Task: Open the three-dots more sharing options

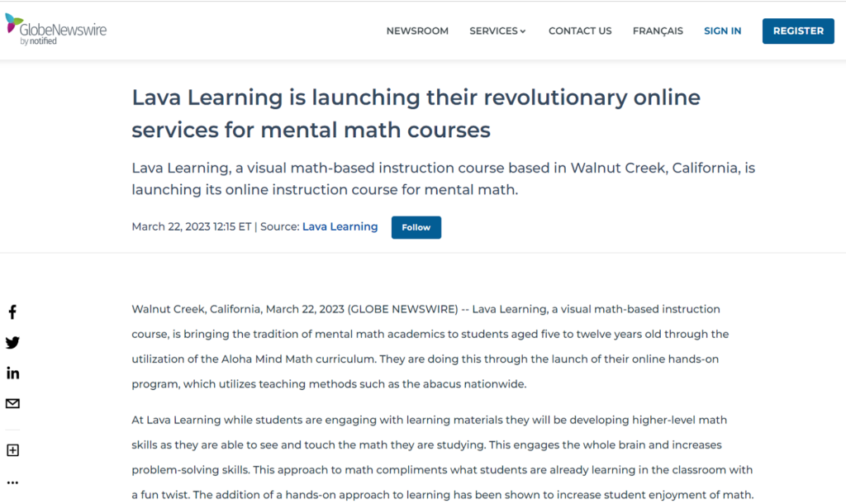Action: (x=12, y=483)
